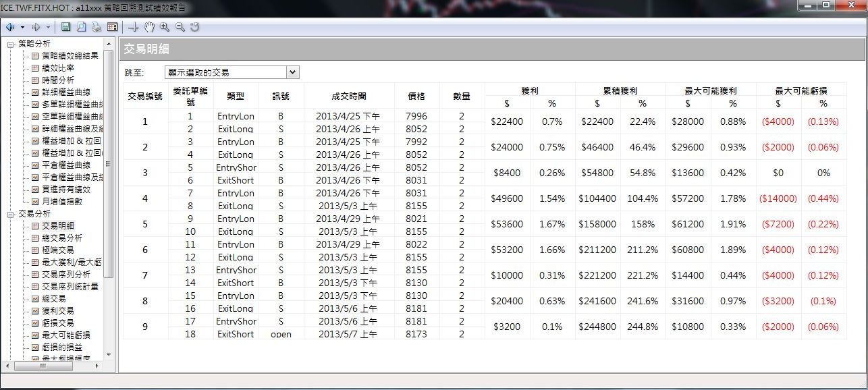Screen dimensions: 868x390
Task: Click the 2013/5/7 上午 time cell
Action: (348, 334)
